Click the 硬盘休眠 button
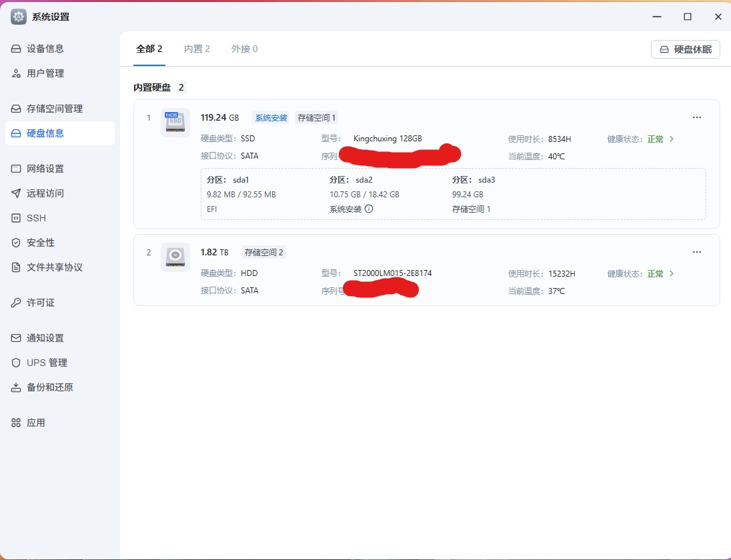731x560 pixels. (686, 49)
